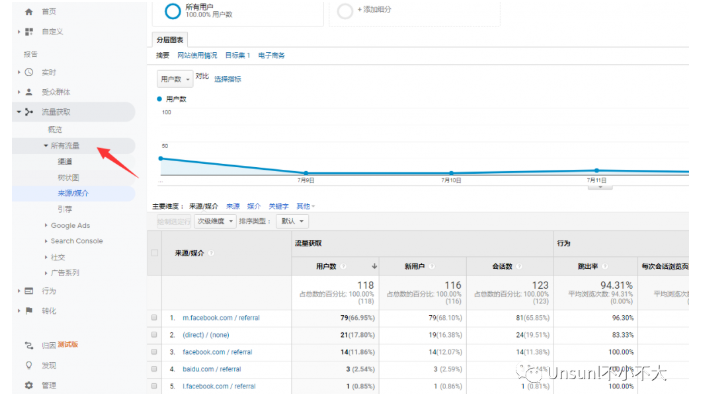Click the 转化 flag icon

(29, 310)
